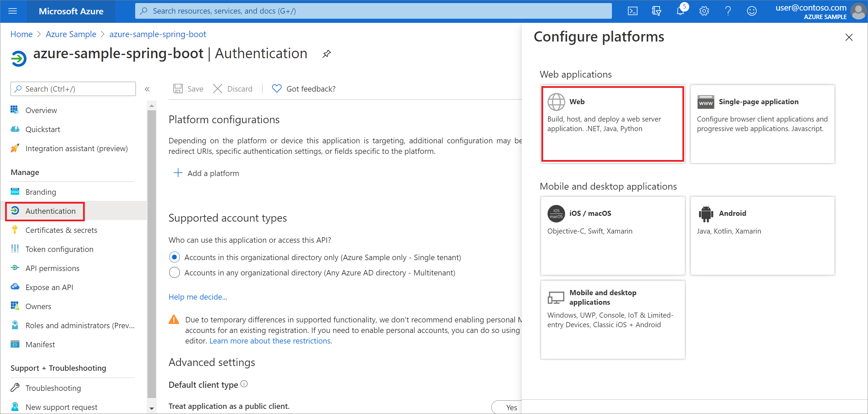Collapse the left navigation pane
The height and width of the screenshot is (414, 868).
147,89
